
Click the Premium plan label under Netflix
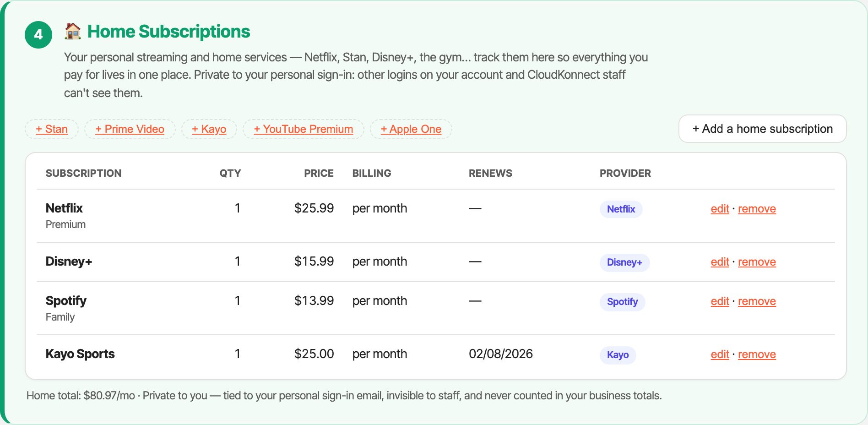point(65,224)
